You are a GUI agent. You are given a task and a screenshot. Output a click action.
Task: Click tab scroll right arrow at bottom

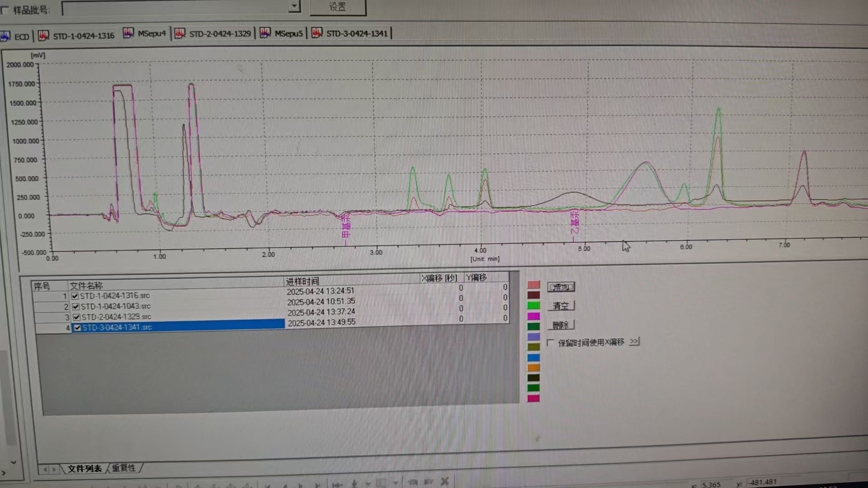tap(54, 469)
